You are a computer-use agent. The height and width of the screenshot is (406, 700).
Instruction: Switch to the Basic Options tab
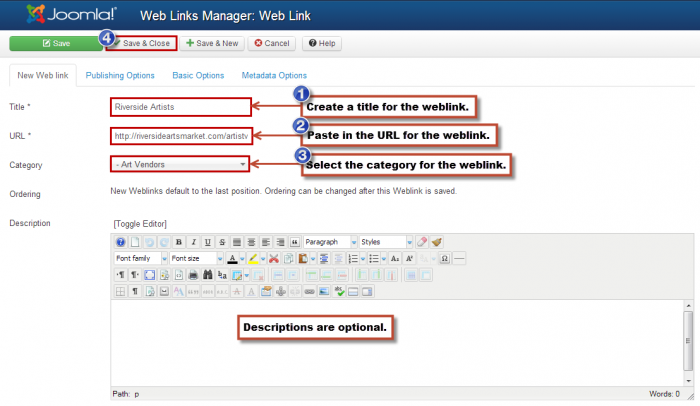coord(198,75)
